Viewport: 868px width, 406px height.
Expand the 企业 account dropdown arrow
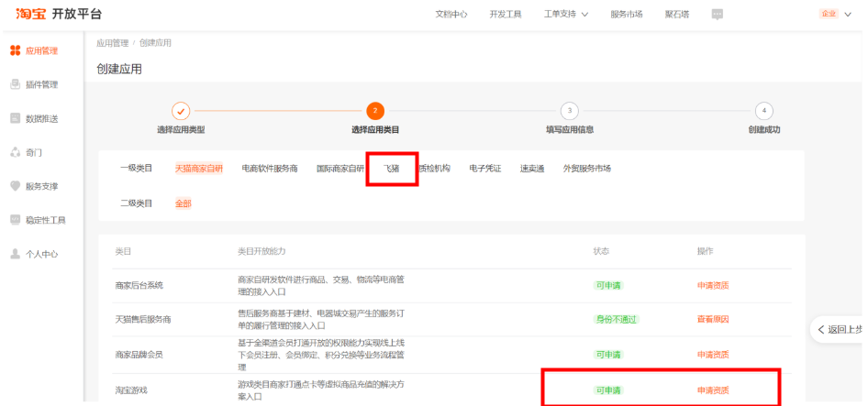pyautogui.click(x=848, y=15)
